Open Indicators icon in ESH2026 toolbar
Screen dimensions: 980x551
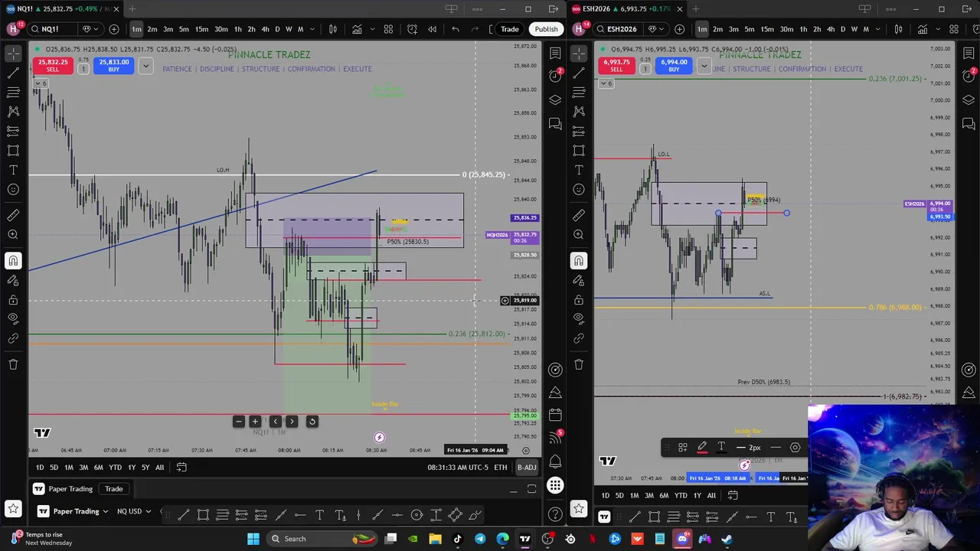[922, 29]
